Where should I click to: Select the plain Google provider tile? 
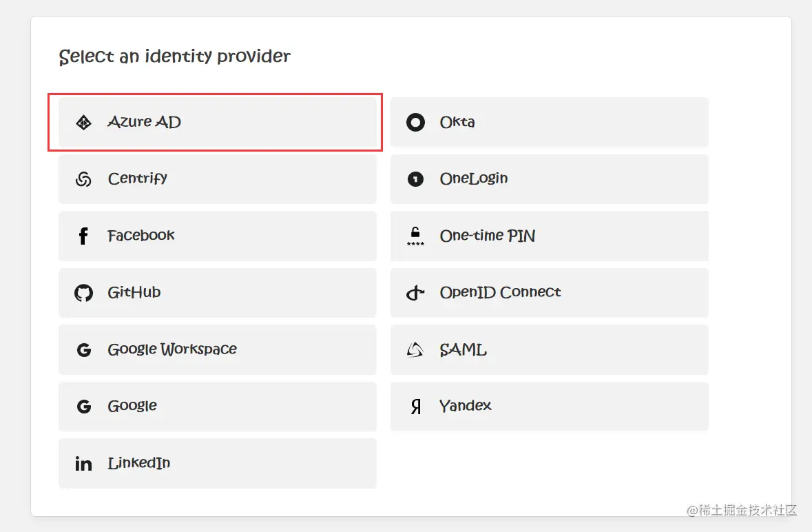[217, 407]
